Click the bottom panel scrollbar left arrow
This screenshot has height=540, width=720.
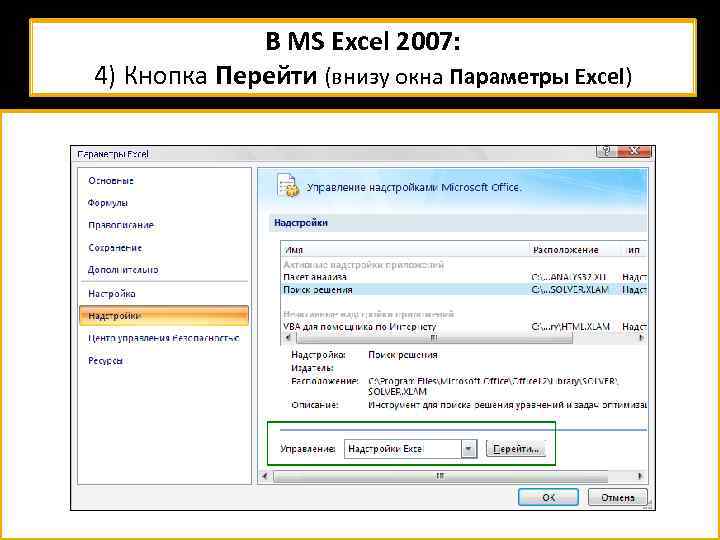click(x=265, y=476)
